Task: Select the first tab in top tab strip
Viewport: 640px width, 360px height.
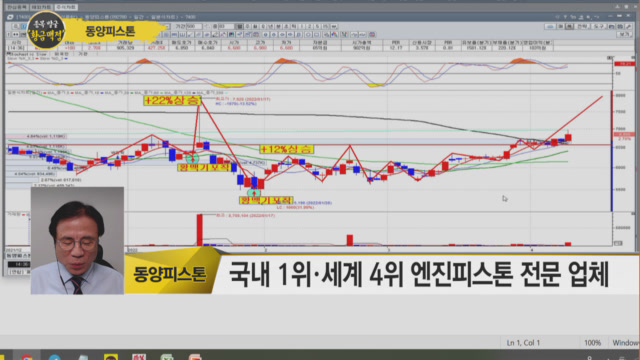Action: click(17, 7)
